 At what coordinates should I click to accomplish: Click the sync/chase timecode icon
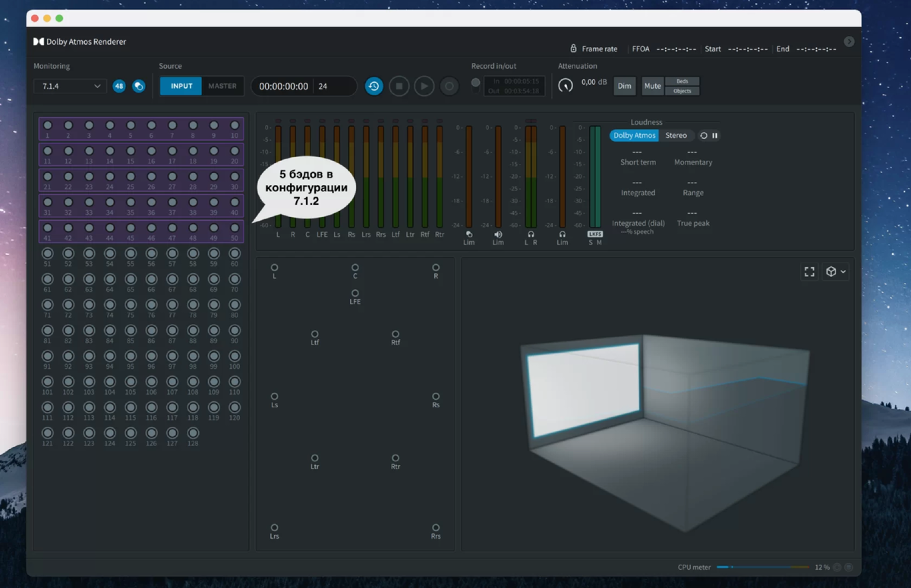point(374,86)
